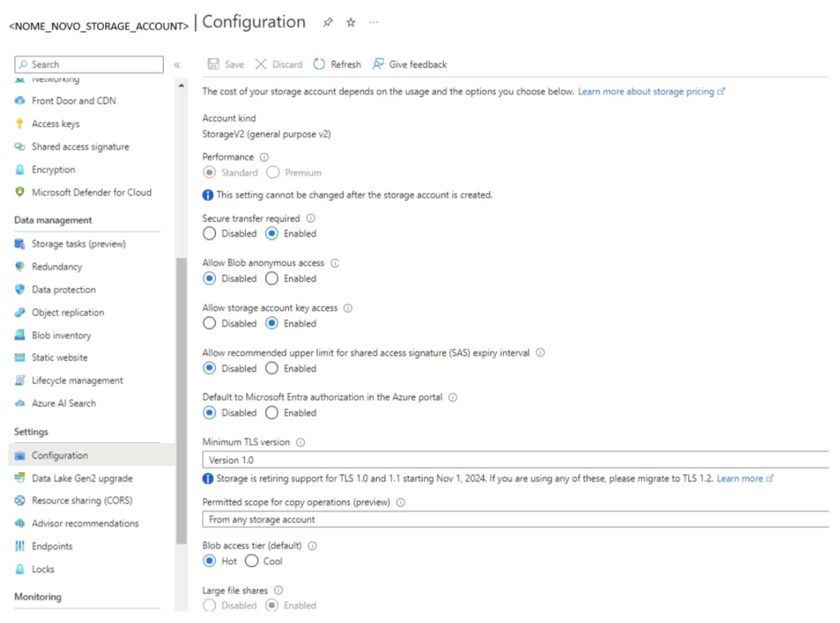Click inside the sidebar Search field
The width and height of the screenshot is (840, 623).
click(x=88, y=64)
